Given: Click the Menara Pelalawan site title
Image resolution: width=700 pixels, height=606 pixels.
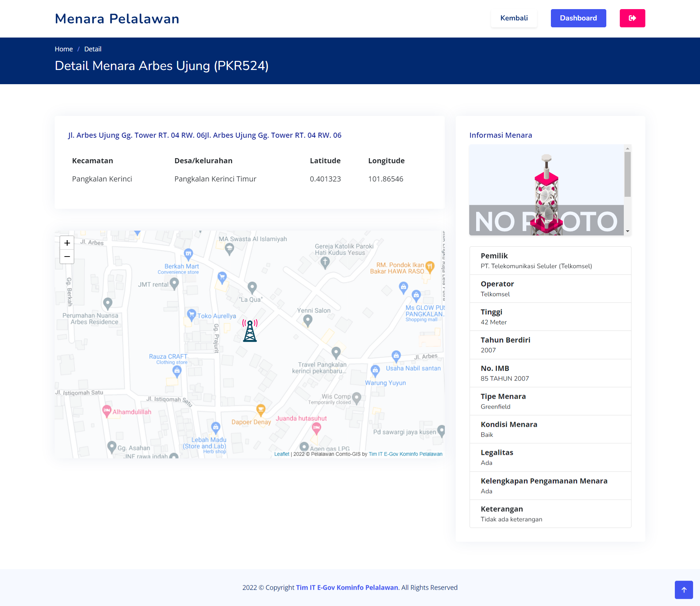Looking at the screenshot, I should pyautogui.click(x=117, y=19).
